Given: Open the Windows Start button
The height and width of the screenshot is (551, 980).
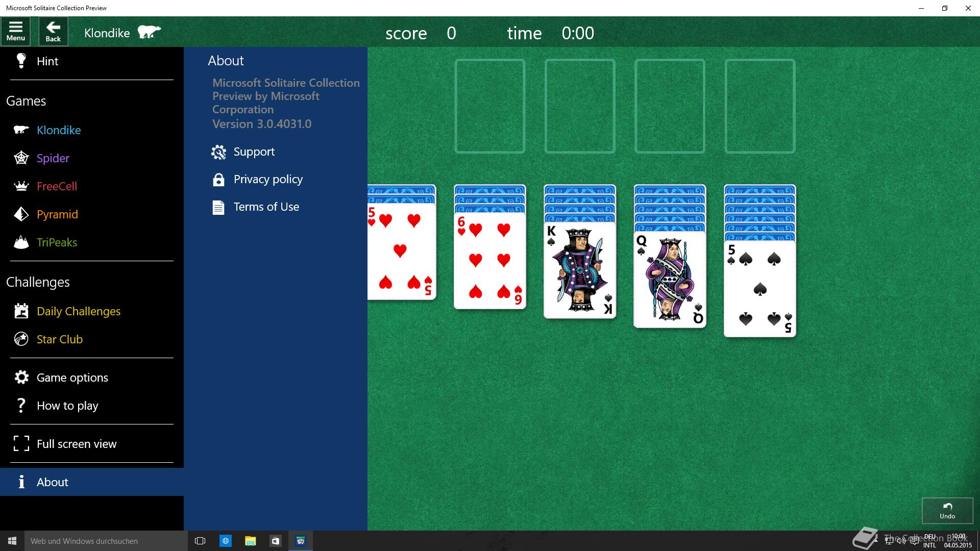Looking at the screenshot, I should [x=12, y=541].
